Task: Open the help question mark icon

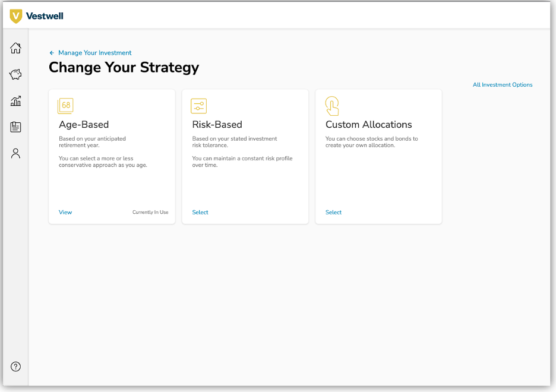Action: pos(15,366)
